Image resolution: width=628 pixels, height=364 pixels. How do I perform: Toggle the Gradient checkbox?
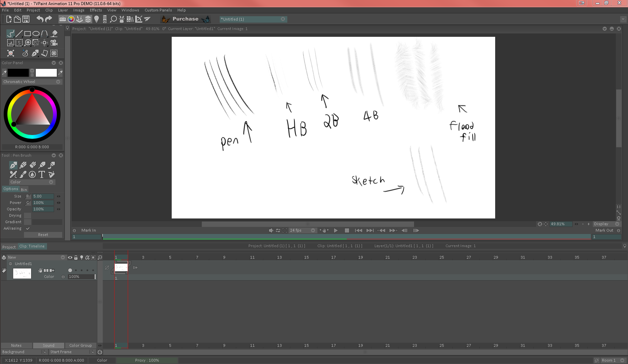(x=28, y=222)
